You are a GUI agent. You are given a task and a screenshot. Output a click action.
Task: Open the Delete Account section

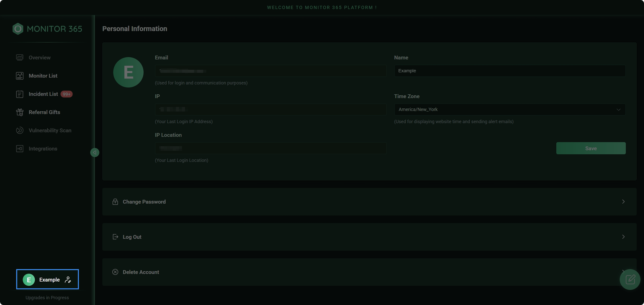(x=141, y=272)
